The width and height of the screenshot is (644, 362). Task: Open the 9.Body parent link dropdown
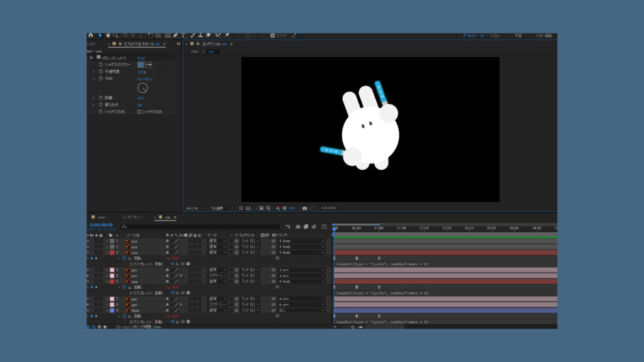point(301,239)
